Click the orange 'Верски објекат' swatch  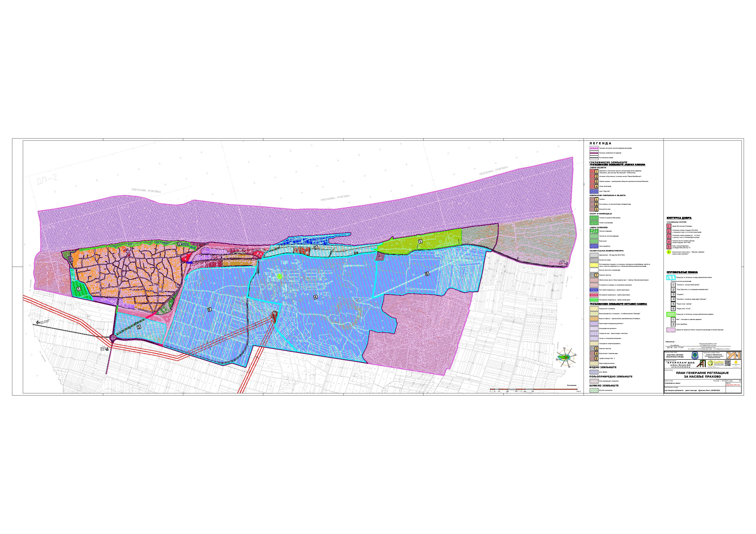(594, 319)
